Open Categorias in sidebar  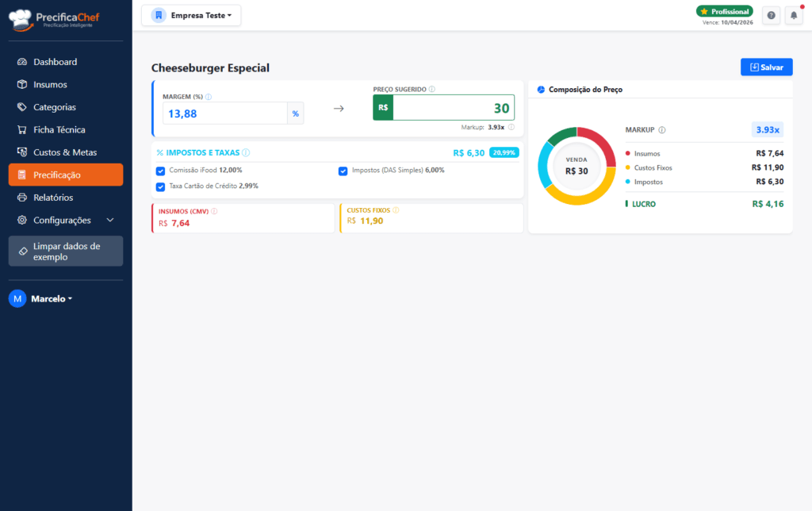pyautogui.click(x=66, y=107)
